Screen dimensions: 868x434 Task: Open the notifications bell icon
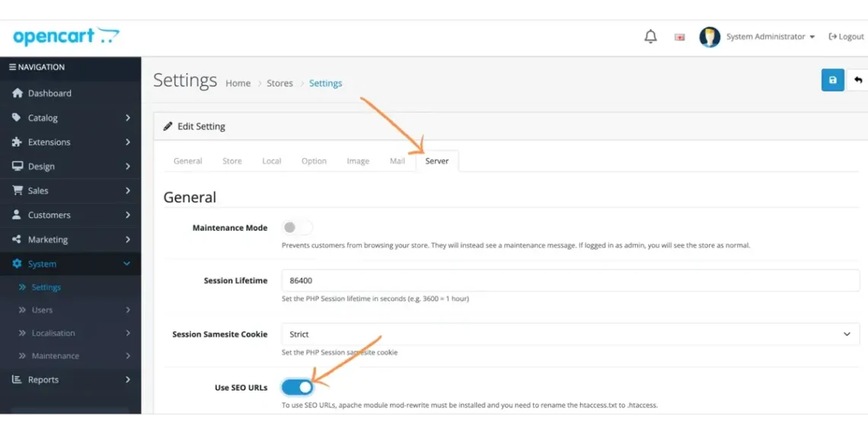650,37
